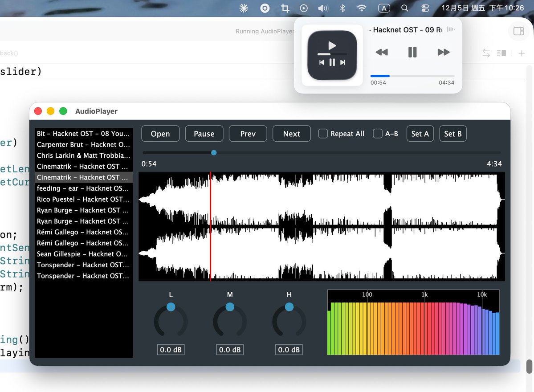Click the H high-band EQ knob
The height and width of the screenshot is (392, 534).
pyautogui.click(x=289, y=320)
